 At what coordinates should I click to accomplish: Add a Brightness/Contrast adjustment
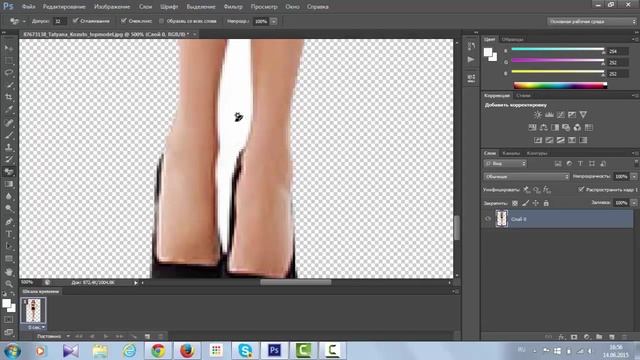(538, 115)
